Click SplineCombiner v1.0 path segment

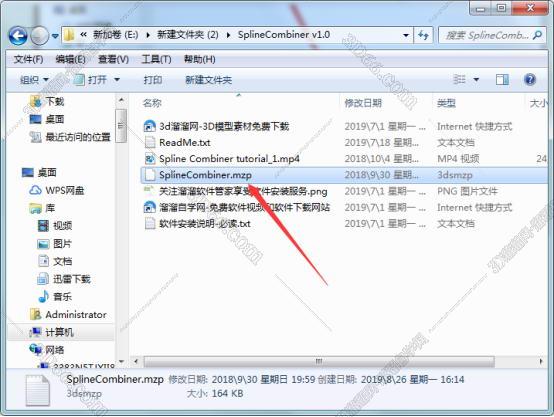(284, 35)
